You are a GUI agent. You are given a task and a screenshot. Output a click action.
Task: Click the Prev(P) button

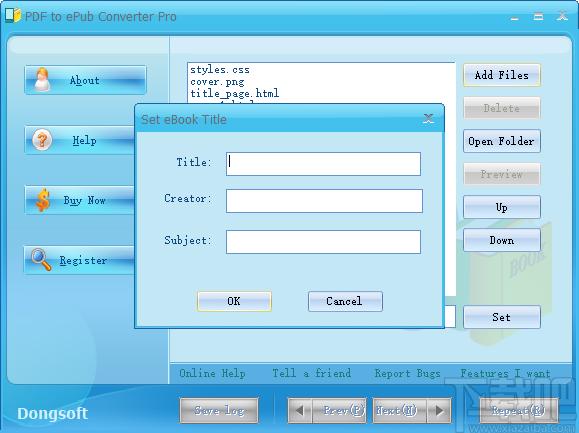(x=340, y=410)
